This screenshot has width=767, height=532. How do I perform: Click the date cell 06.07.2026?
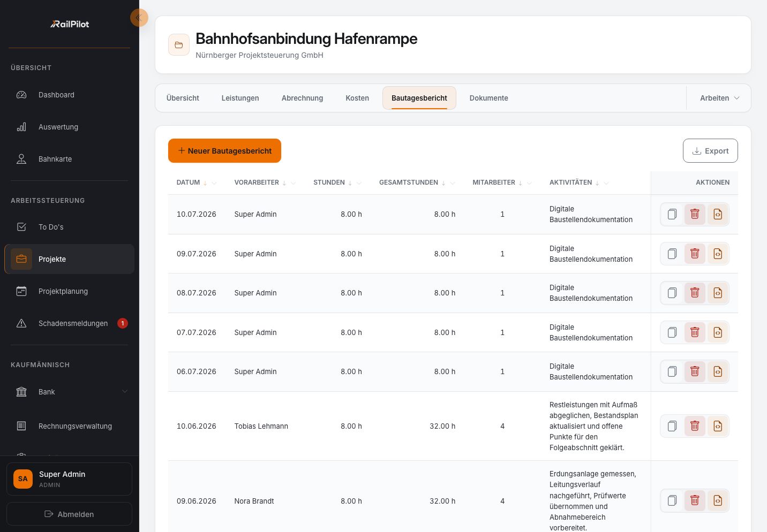point(197,371)
